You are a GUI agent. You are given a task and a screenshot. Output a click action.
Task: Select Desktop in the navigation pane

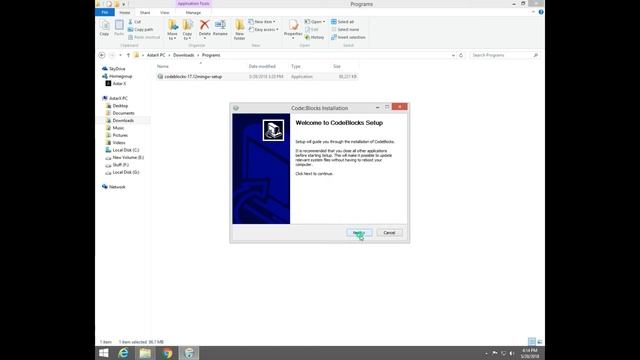[120, 106]
